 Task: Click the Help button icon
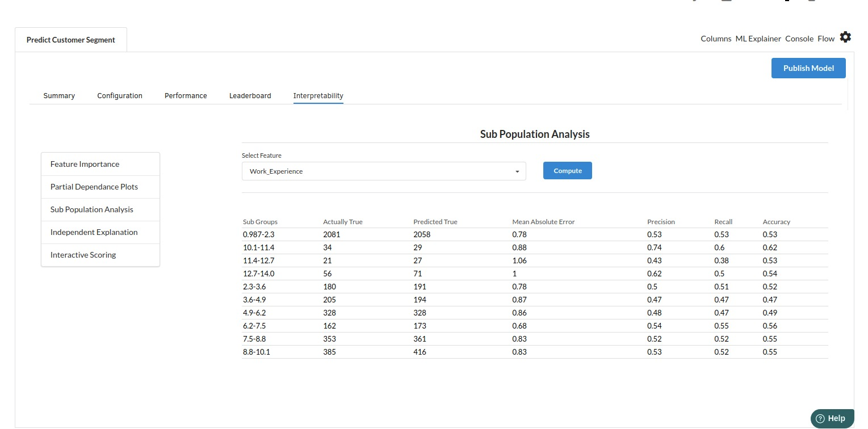(821, 418)
